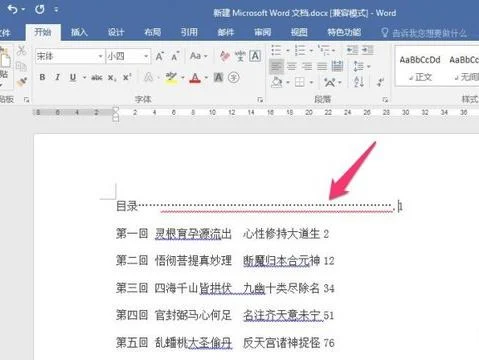Switch to the 特色功能 ribbon tab
Viewport: 479px width, 360px height.
[x=344, y=32]
